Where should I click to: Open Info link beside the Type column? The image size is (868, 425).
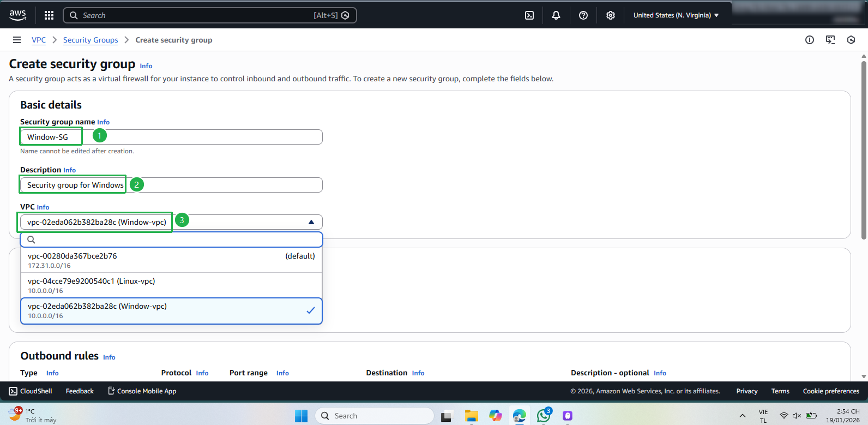pos(52,373)
